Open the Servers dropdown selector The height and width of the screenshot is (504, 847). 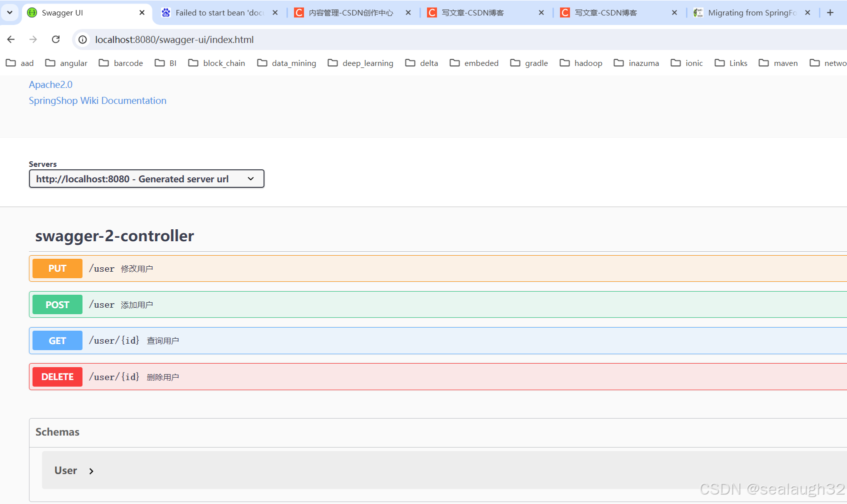146,179
